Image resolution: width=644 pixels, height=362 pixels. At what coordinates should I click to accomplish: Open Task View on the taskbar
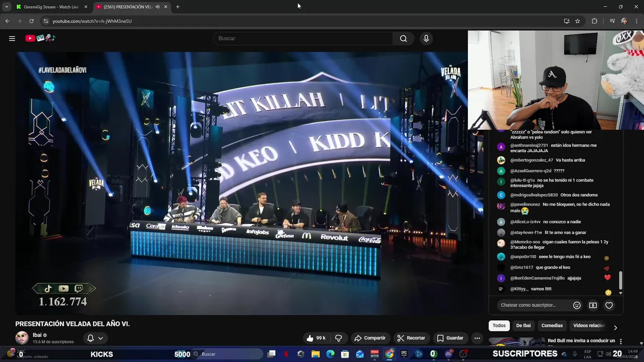coord(272,354)
